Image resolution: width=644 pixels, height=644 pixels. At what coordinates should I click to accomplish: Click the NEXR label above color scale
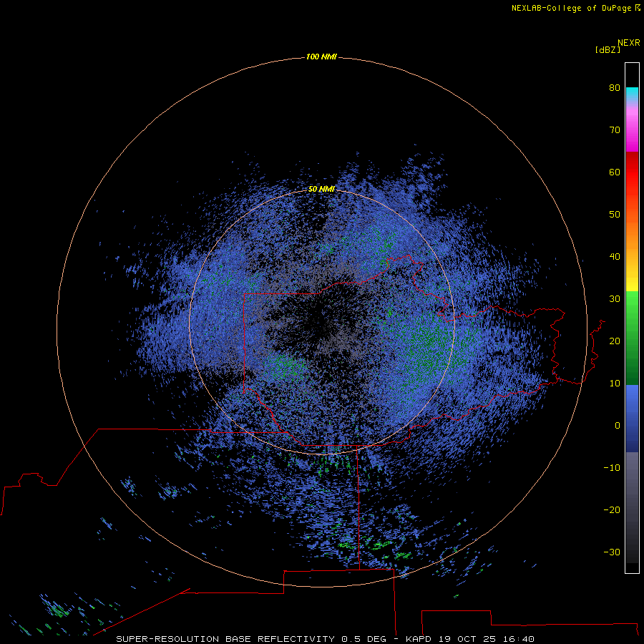point(629,43)
